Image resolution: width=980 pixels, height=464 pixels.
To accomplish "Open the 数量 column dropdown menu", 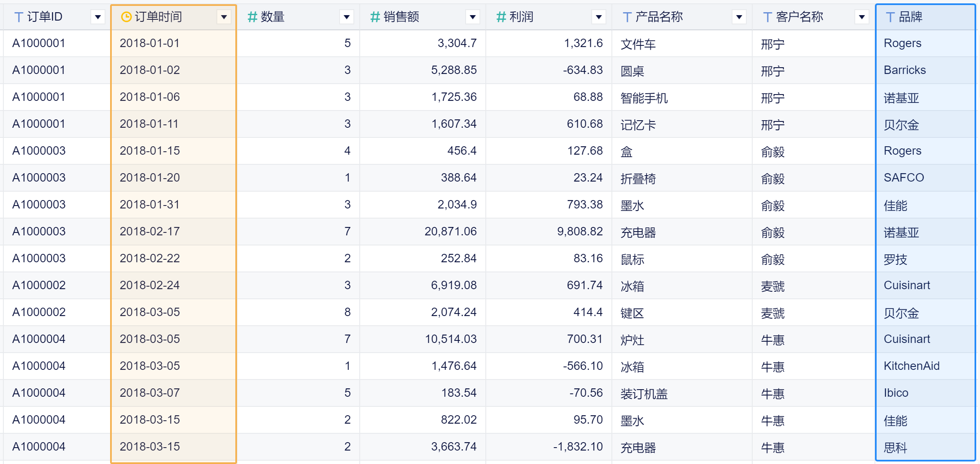I will pos(347,17).
